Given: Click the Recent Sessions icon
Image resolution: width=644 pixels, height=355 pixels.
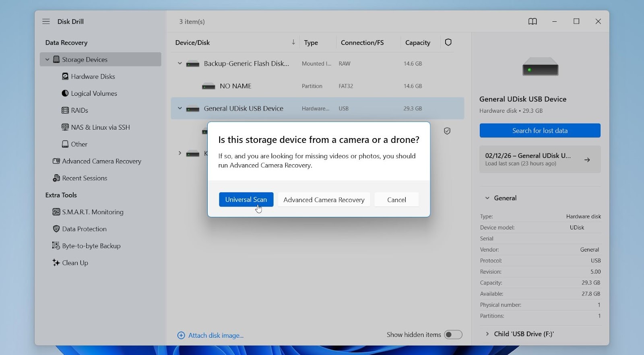Looking at the screenshot, I should click(56, 178).
